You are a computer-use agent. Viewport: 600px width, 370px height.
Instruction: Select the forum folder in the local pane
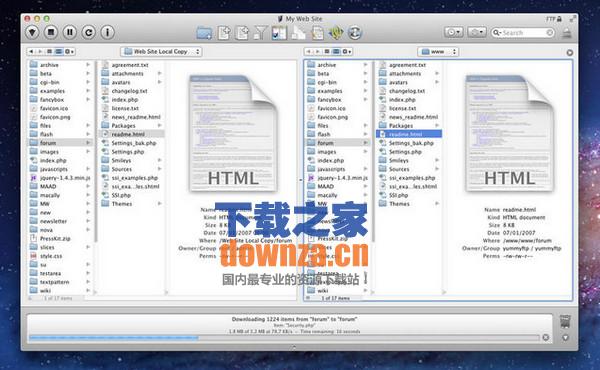(60, 143)
